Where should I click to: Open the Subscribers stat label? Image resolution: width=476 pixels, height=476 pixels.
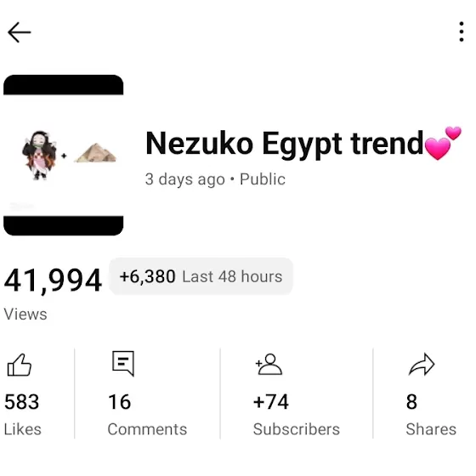[x=297, y=429]
